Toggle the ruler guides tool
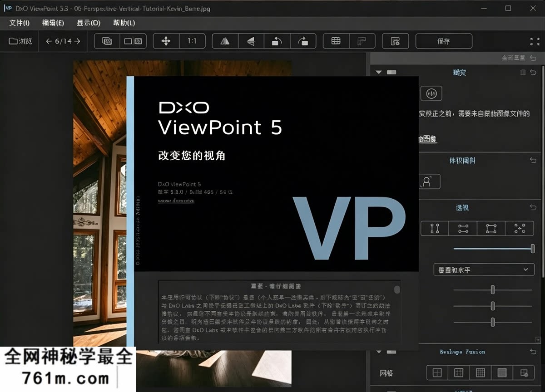 362,41
